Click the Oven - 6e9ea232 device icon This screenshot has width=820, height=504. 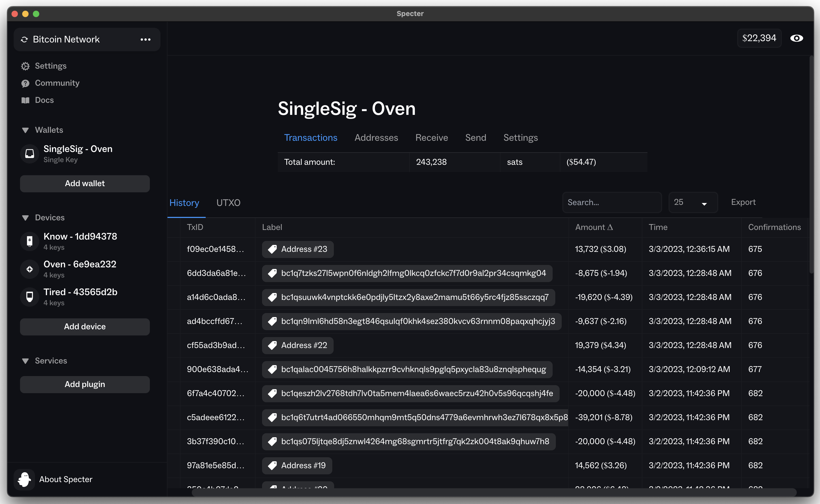click(30, 269)
